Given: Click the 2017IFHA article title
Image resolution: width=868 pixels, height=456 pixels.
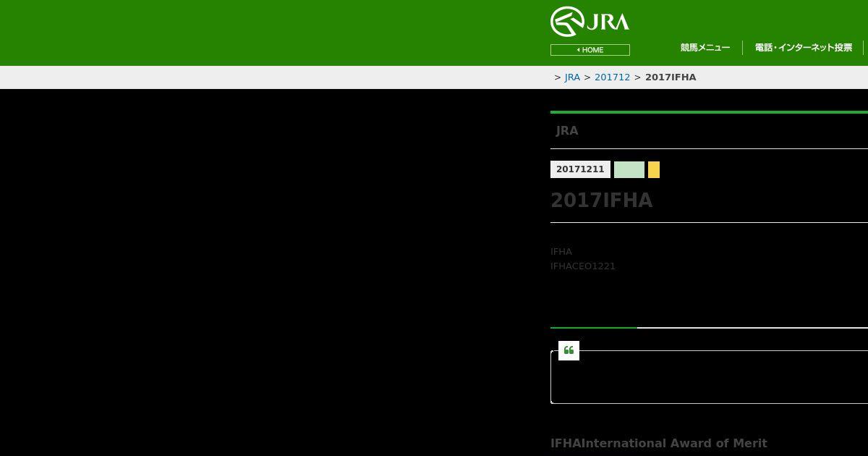Looking at the screenshot, I should pos(602,200).
